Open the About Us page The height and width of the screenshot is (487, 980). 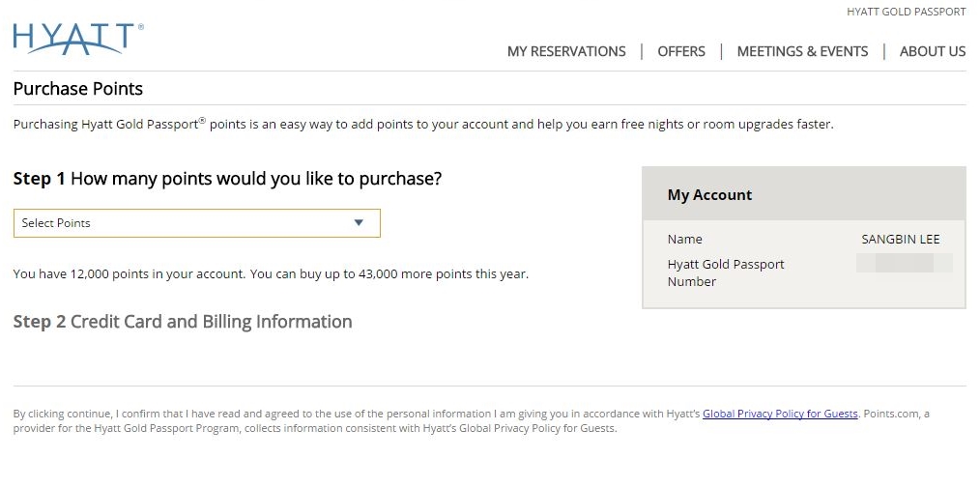click(x=933, y=51)
